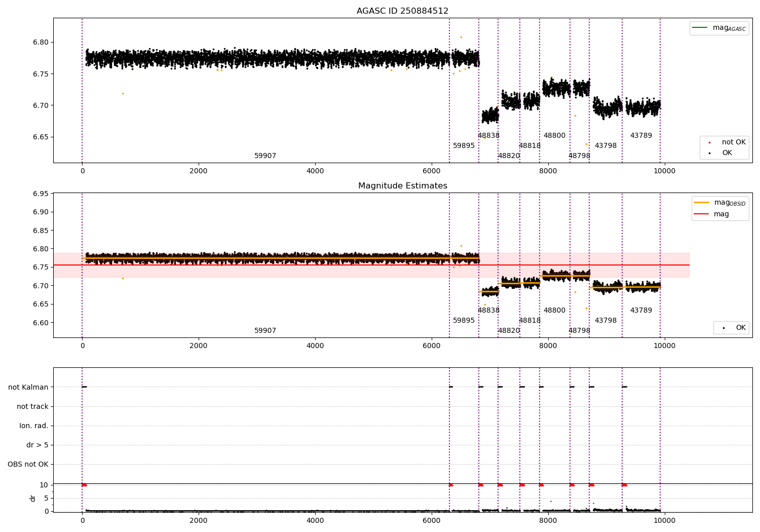Click the rotated 'dr' y-axis label
This screenshot has height=532, width=760.
point(33,498)
